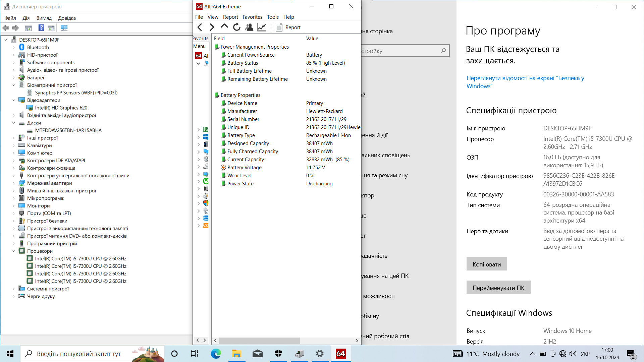Select Synaptics FP Sensors device

[x=76, y=93]
